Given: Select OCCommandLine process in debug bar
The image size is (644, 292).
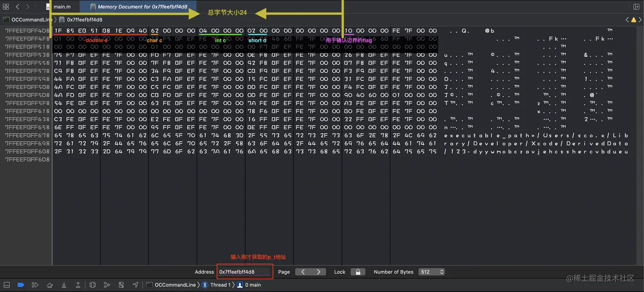Looking at the screenshot, I should pyautogui.click(x=171, y=285).
